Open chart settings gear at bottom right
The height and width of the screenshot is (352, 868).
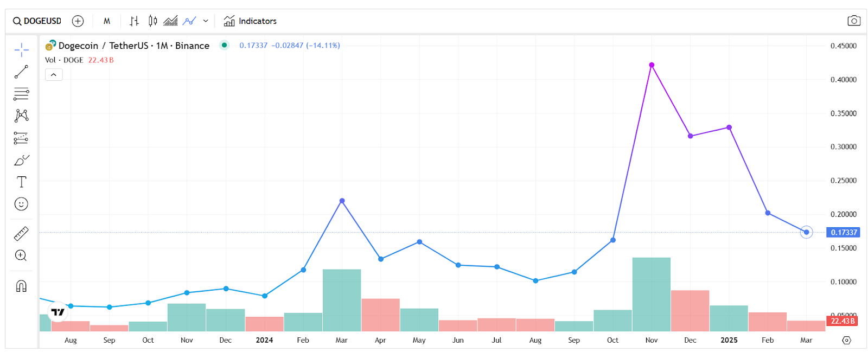(846, 340)
